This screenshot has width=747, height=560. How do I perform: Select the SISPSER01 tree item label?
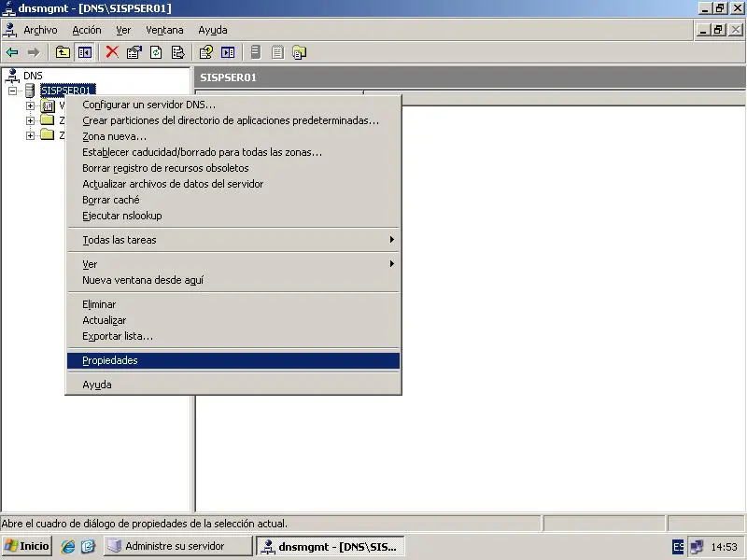(x=67, y=90)
